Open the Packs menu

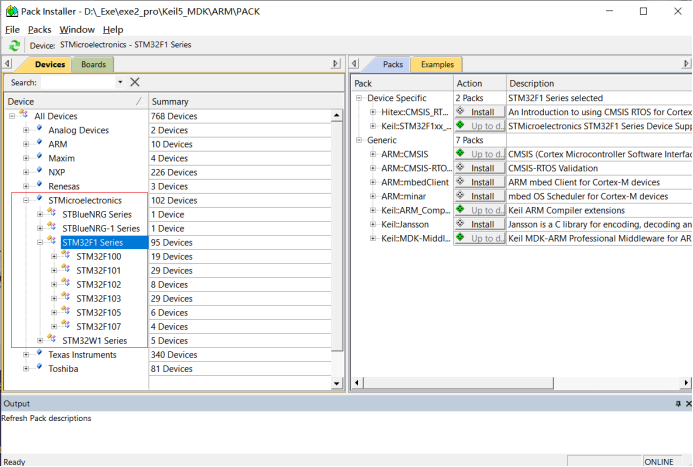[x=40, y=30]
